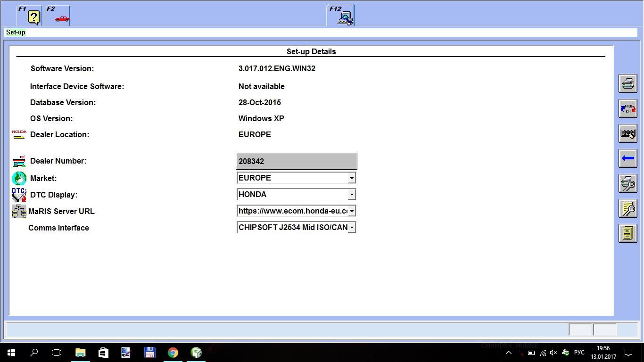Viewport: 644px width, 362px height.
Task: Click the yellow file cabinet icon
Action: point(627,233)
